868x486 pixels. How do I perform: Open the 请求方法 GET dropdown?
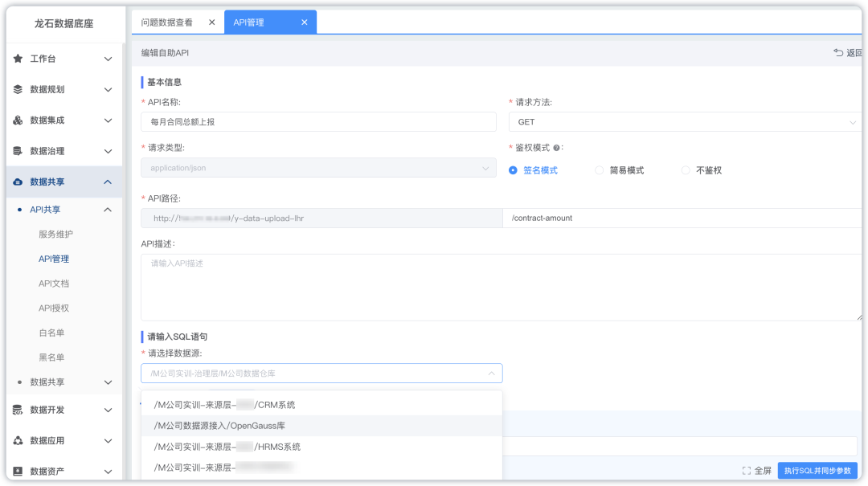[685, 122]
